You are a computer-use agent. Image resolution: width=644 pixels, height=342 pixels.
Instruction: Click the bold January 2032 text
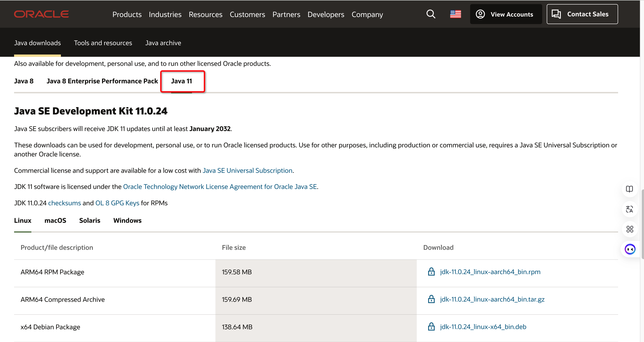210,129
